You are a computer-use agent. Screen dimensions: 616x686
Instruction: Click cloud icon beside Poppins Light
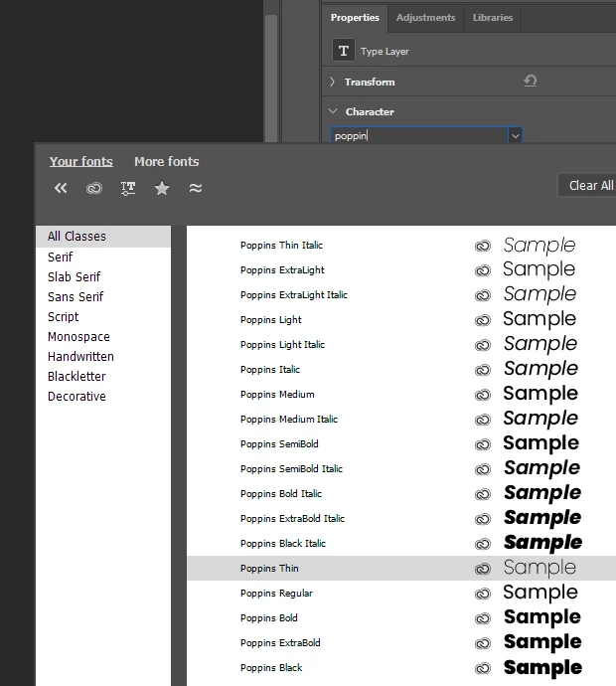483,321
